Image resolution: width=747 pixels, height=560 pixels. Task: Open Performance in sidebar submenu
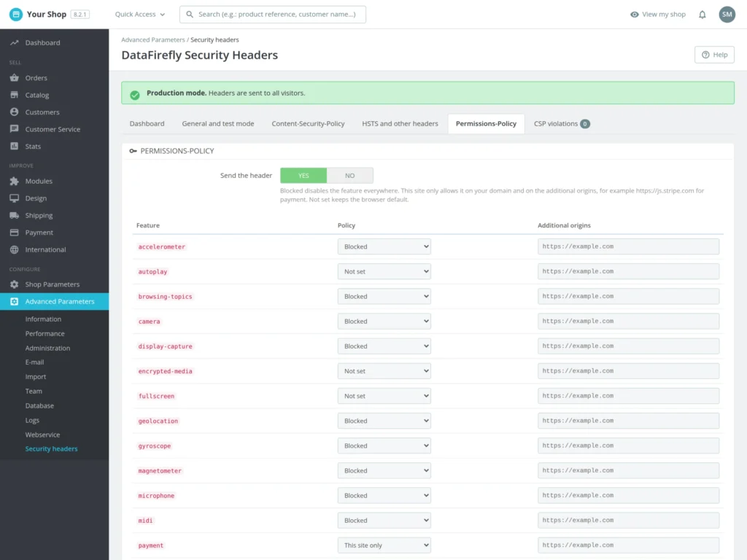tap(44, 334)
